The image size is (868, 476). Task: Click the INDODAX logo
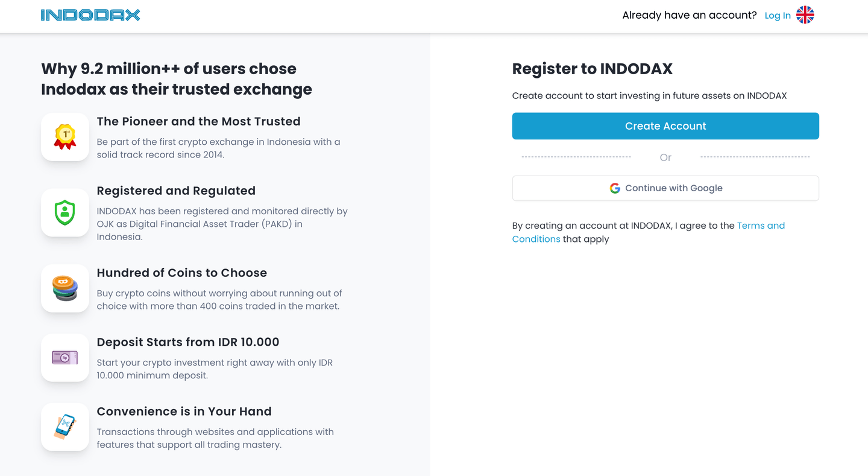[x=90, y=15]
